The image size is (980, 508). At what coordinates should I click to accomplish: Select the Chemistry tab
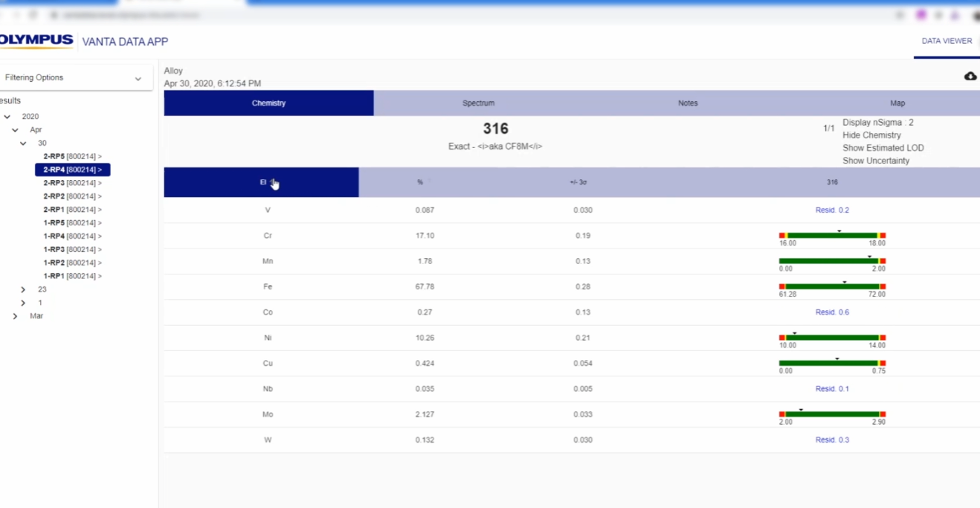pos(268,103)
